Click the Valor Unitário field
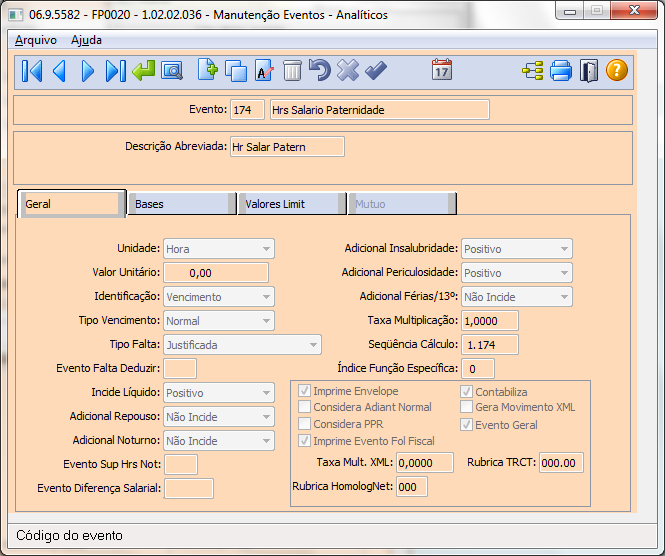 (216, 273)
